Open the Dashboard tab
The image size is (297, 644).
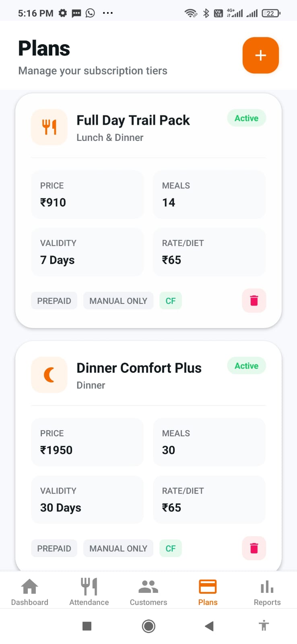[30, 592]
